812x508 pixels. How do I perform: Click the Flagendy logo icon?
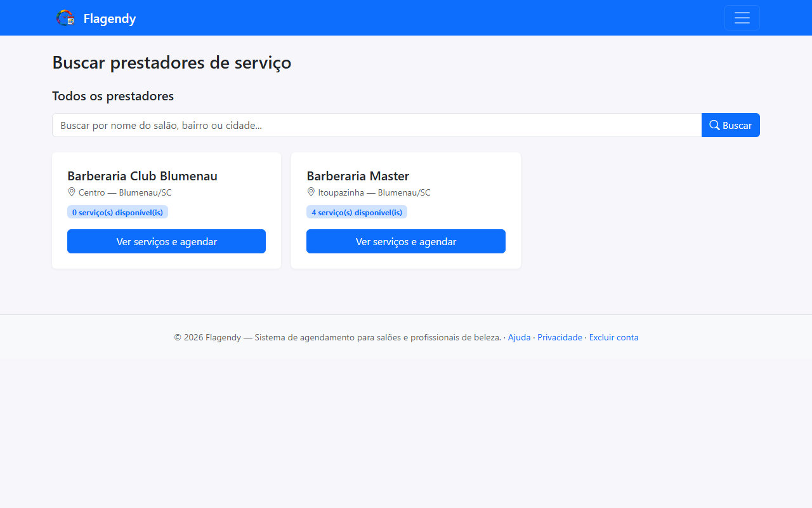65,18
